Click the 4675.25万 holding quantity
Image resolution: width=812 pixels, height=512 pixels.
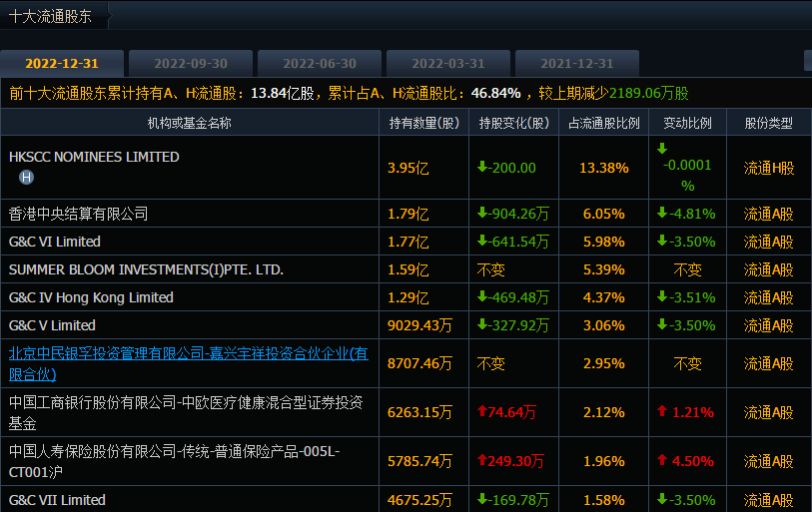pos(419,500)
